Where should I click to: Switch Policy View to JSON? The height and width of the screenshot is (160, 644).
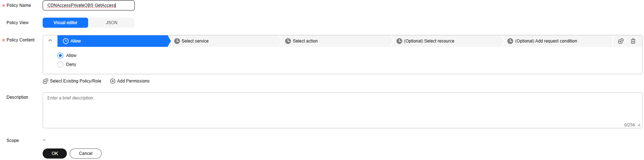(112, 23)
